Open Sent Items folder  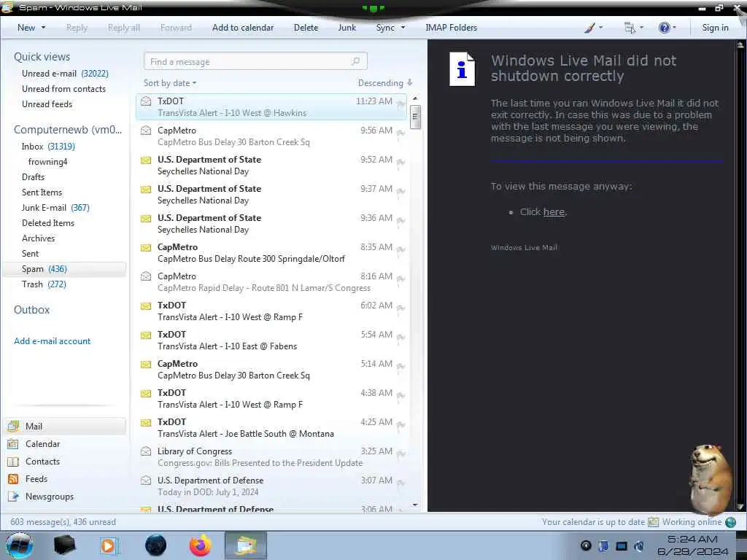(42, 192)
